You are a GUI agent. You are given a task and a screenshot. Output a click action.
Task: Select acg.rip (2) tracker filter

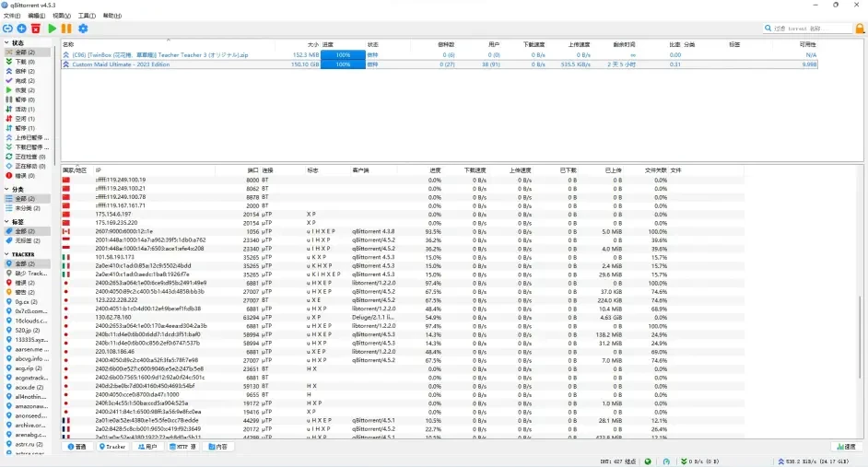coord(27,368)
